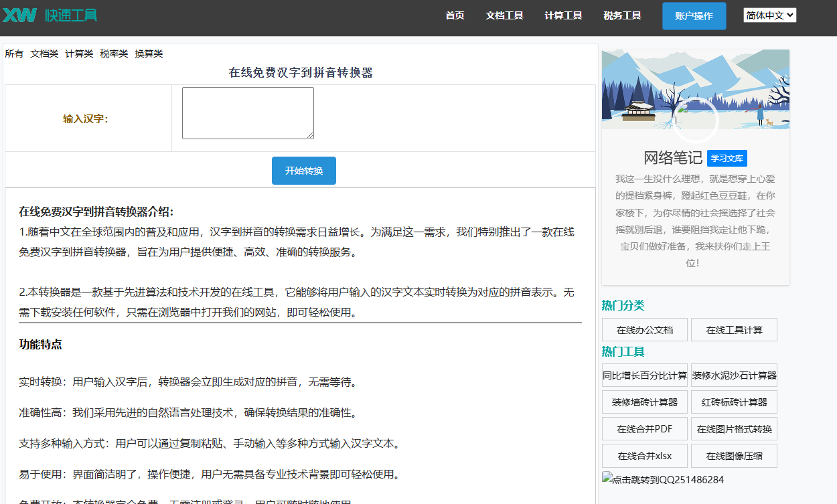Focus the 输入汉字 text area
837x504 pixels.
click(x=248, y=113)
